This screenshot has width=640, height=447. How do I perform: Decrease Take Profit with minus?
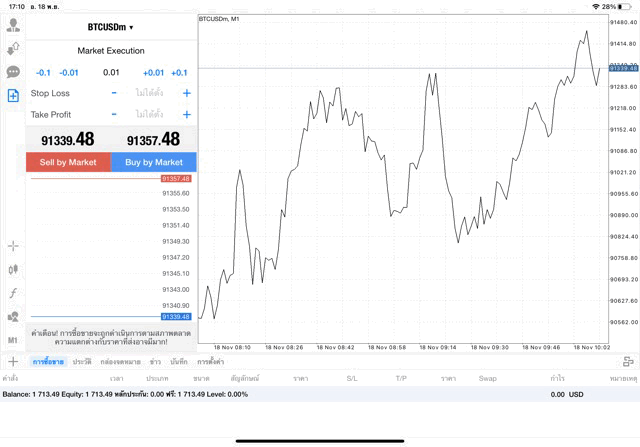[114, 114]
